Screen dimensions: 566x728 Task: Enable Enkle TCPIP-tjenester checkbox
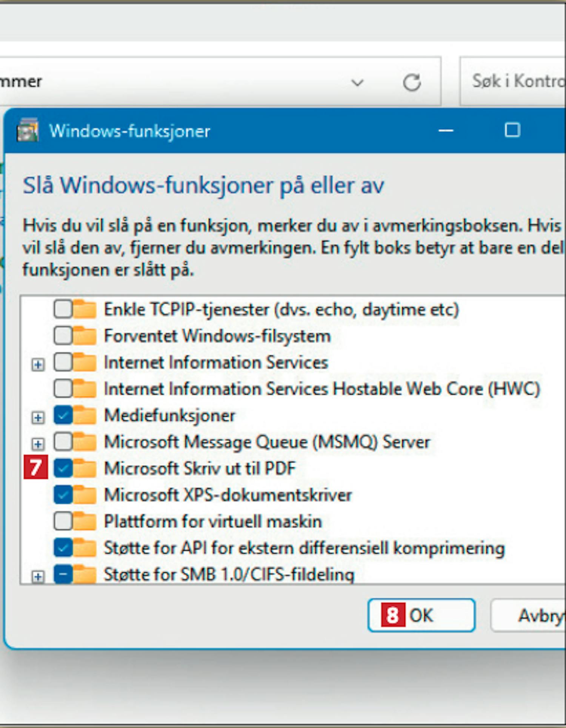click(x=63, y=309)
